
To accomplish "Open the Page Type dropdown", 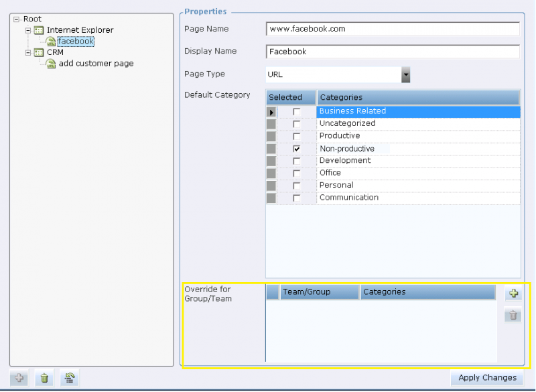I will point(405,75).
